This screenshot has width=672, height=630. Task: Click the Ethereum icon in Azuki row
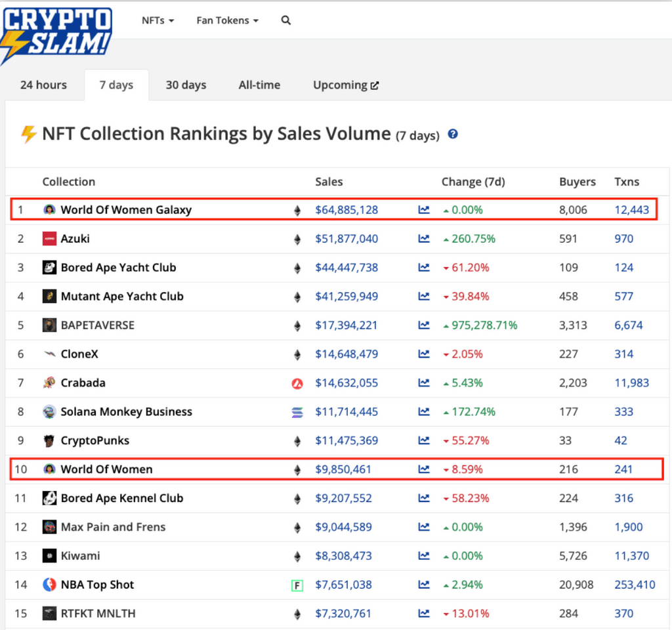point(297,239)
